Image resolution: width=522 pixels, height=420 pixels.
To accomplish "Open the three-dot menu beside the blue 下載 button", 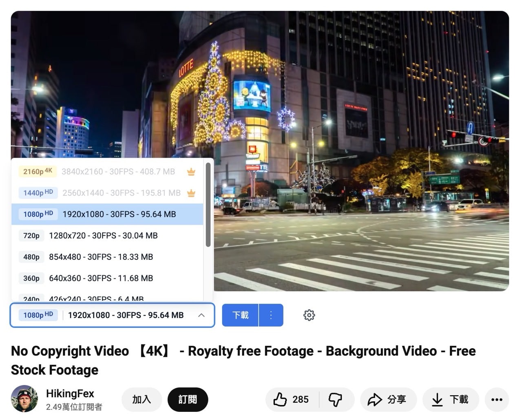I will tap(271, 315).
